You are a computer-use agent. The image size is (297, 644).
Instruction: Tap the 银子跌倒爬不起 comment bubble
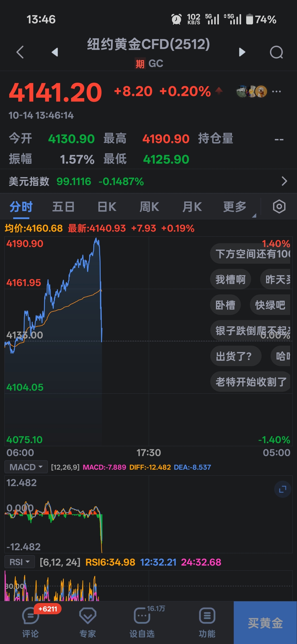click(250, 330)
